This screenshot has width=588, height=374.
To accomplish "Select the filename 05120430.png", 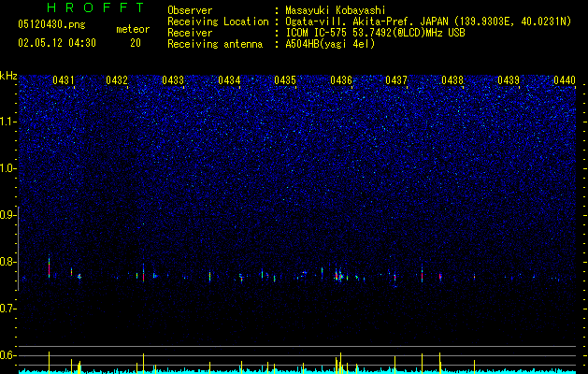I will [x=51, y=24].
